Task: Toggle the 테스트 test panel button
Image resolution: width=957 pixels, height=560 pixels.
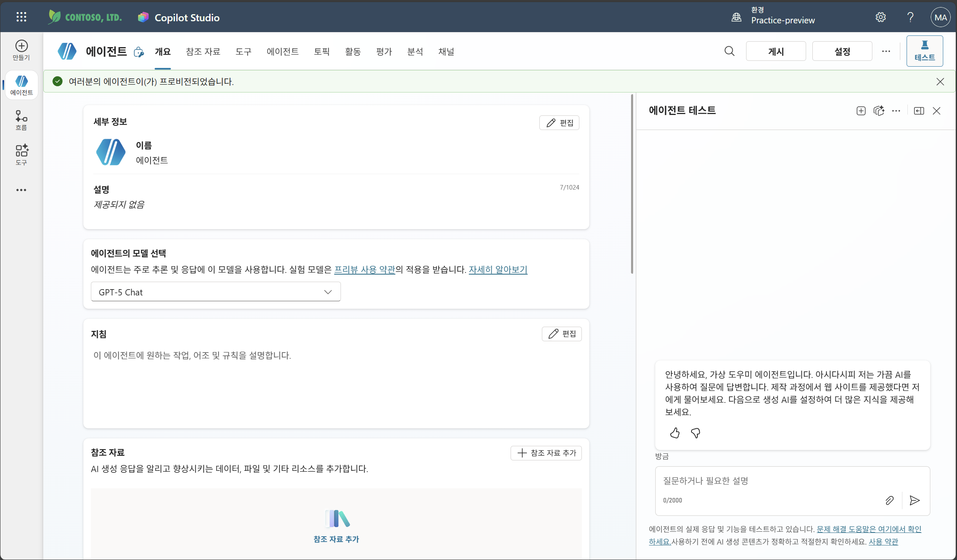Action: pyautogui.click(x=924, y=51)
